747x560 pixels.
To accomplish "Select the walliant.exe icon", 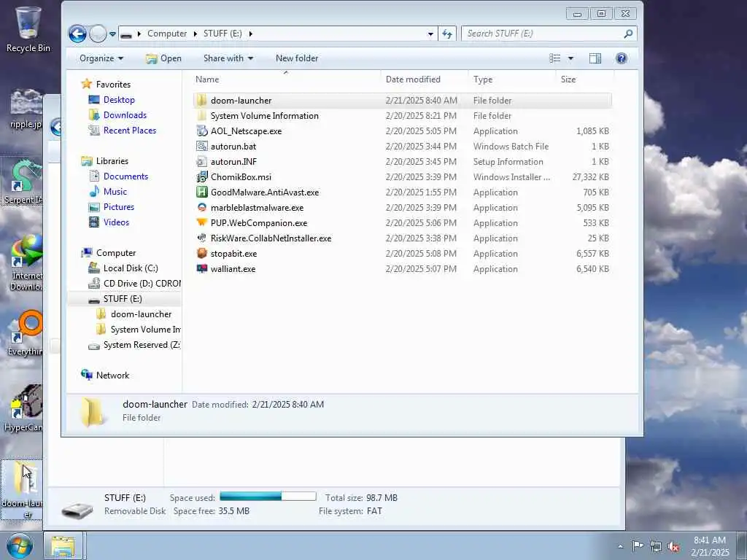I will click(x=201, y=268).
